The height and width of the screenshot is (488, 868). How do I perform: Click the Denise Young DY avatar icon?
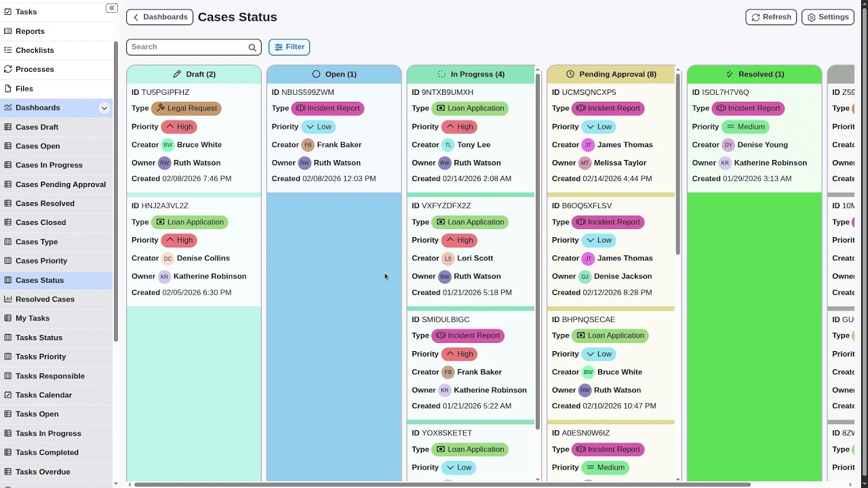(728, 145)
